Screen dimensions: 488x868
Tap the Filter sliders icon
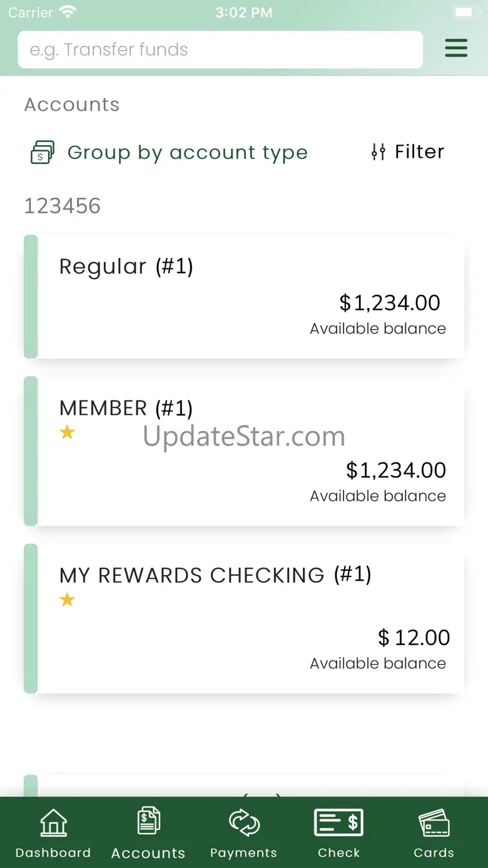pyautogui.click(x=378, y=152)
